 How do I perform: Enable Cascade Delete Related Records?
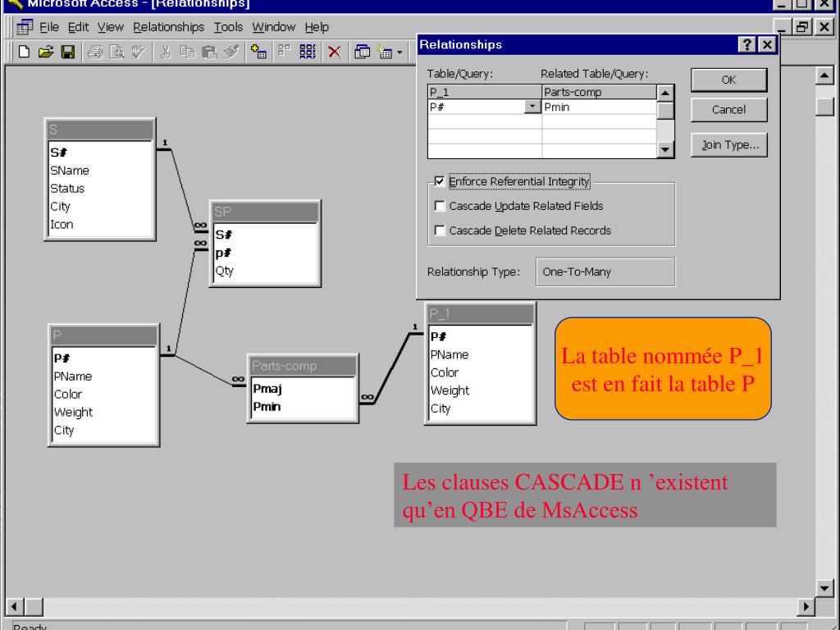(x=440, y=231)
